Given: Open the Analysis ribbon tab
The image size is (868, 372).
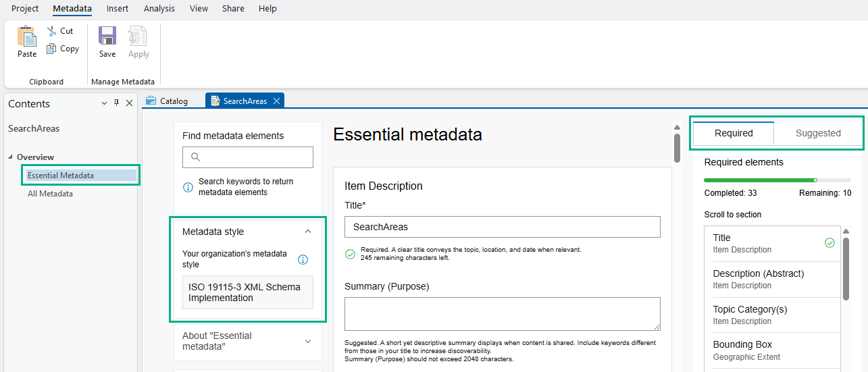Looking at the screenshot, I should click(159, 9).
